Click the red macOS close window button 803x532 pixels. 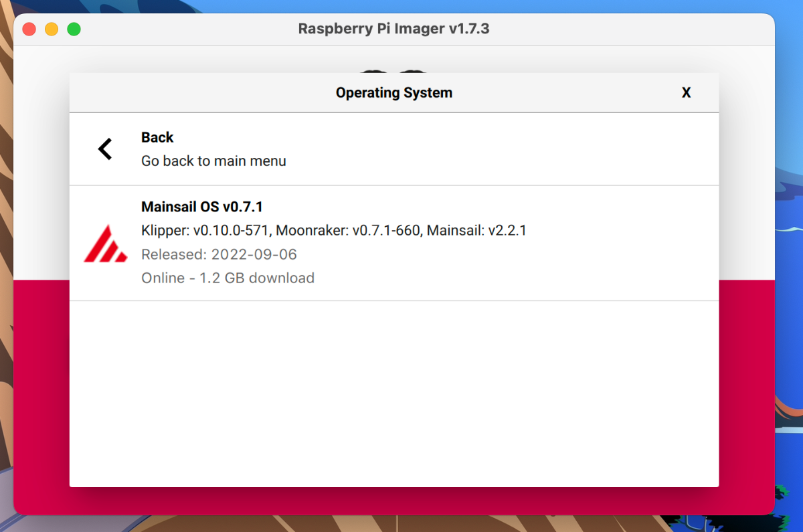[29, 29]
